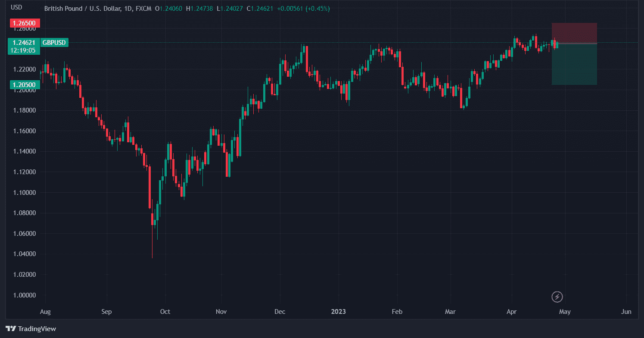The image size is (644, 338).
Task: Click the Jun label on time axis
Action: (627, 312)
